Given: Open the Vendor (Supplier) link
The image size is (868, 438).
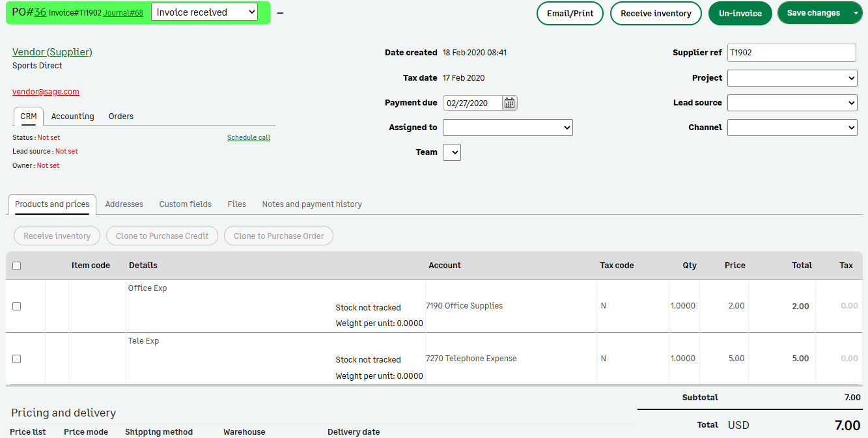Looking at the screenshot, I should (x=52, y=52).
